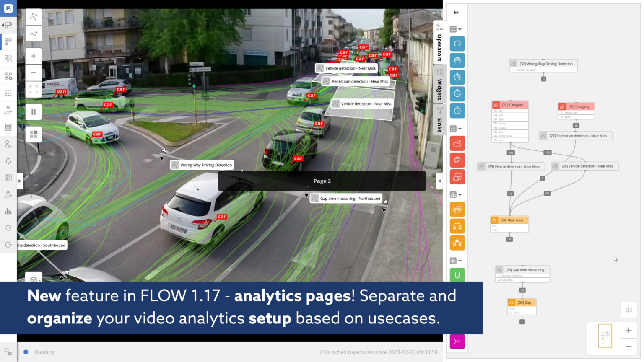Pause the video playback on the canvas
Screen dimensions: 644x362
pyautogui.click(x=34, y=111)
